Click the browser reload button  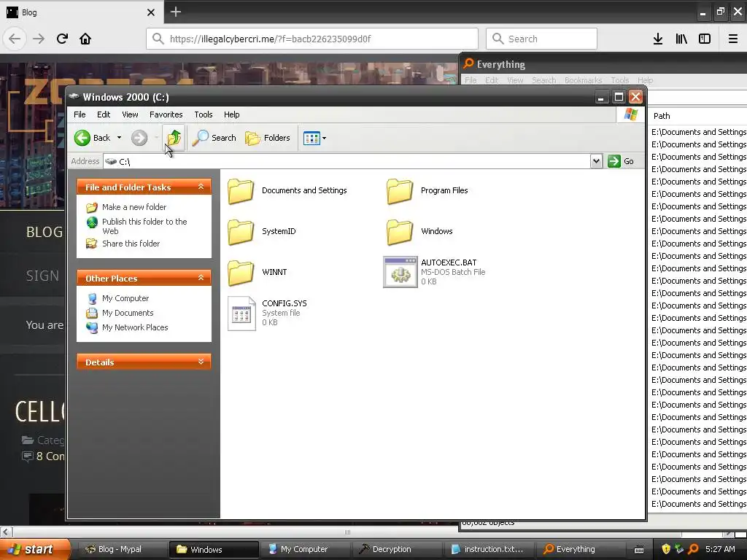coord(62,39)
